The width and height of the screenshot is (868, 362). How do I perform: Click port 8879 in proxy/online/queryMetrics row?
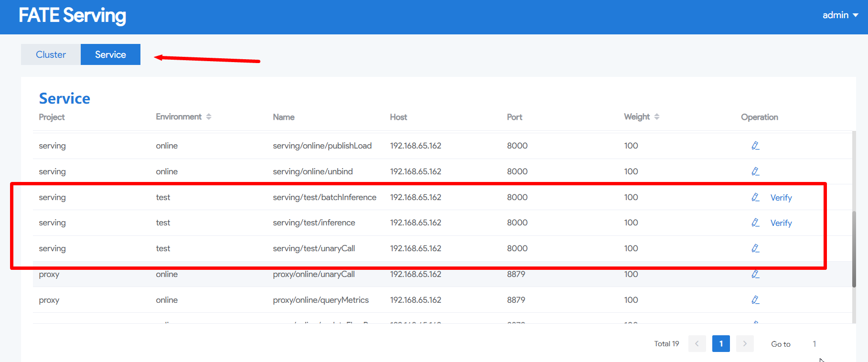(x=516, y=300)
